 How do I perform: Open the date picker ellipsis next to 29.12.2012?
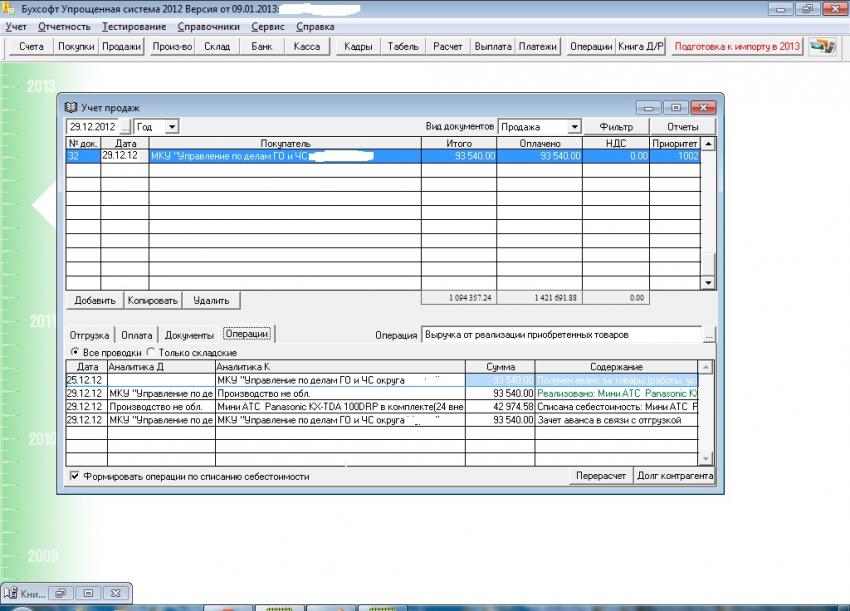click(x=126, y=127)
